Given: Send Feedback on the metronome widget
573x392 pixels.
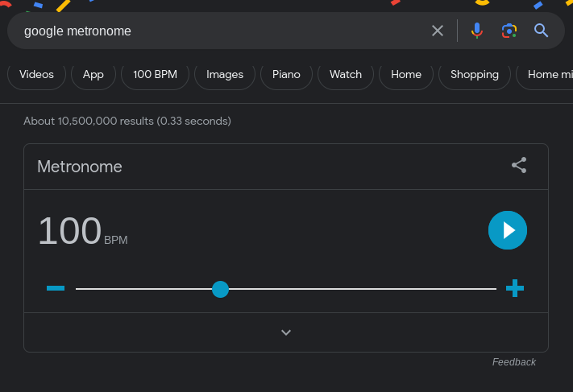Looking at the screenshot, I should pyautogui.click(x=514, y=362).
